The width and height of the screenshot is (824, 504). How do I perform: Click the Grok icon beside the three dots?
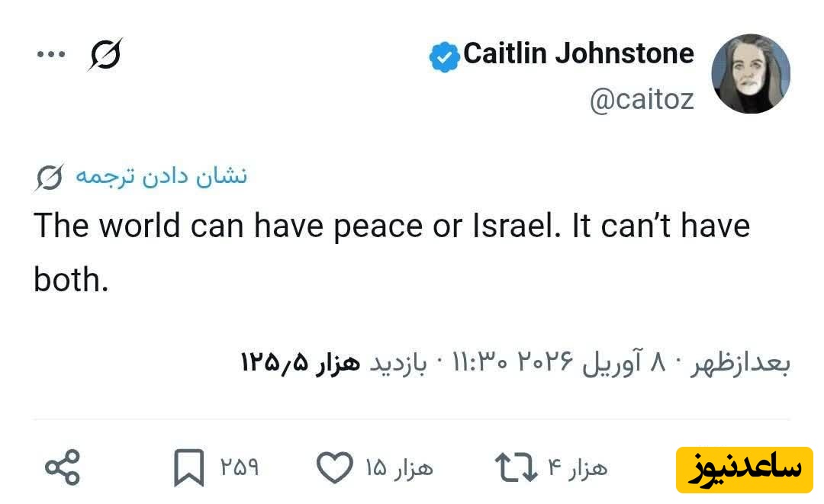click(x=105, y=54)
